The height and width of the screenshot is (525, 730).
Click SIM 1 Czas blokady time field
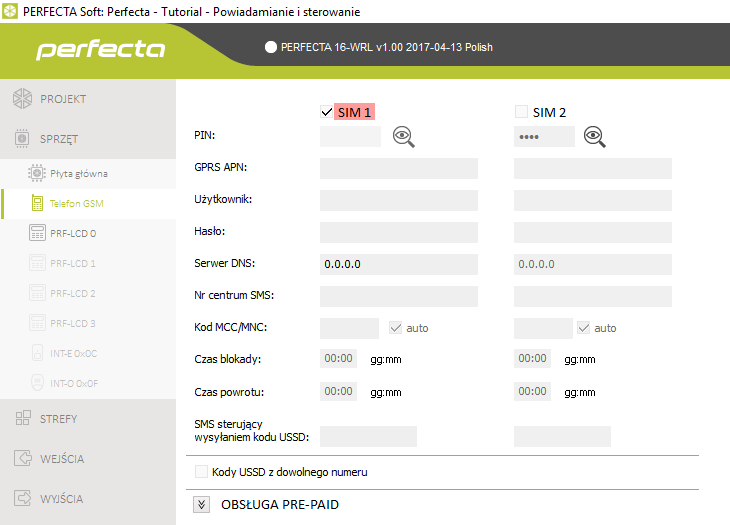click(x=338, y=359)
